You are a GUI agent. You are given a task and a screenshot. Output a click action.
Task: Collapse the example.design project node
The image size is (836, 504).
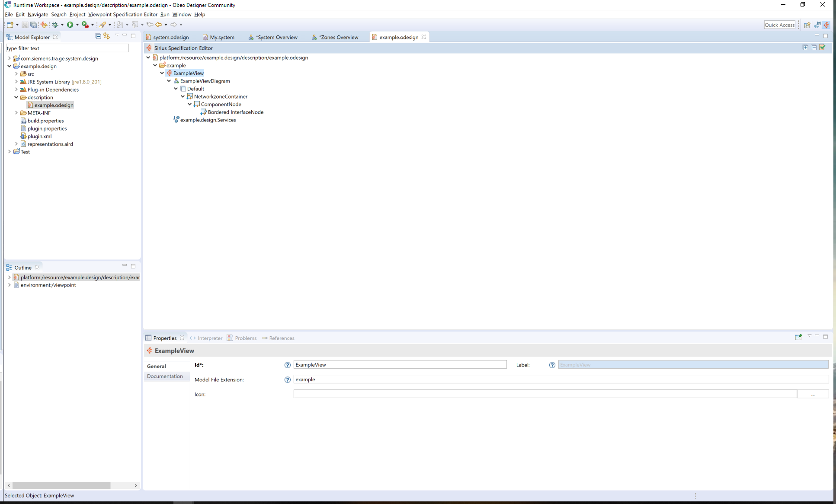[10, 66]
